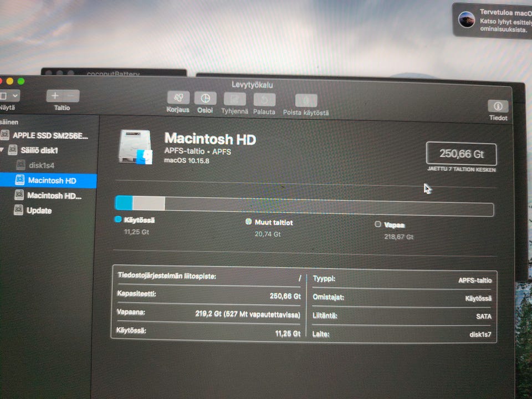The width and height of the screenshot is (532, 399).
Task: Collapse the Säiliö disk1 disclosure triangle
Action: pyautogui.click(x=2, y=150)
